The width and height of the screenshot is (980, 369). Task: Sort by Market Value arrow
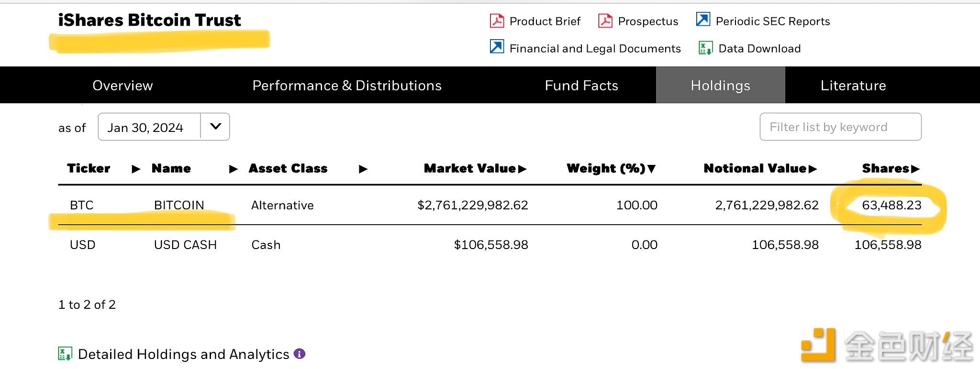click(x=522, y=169)
